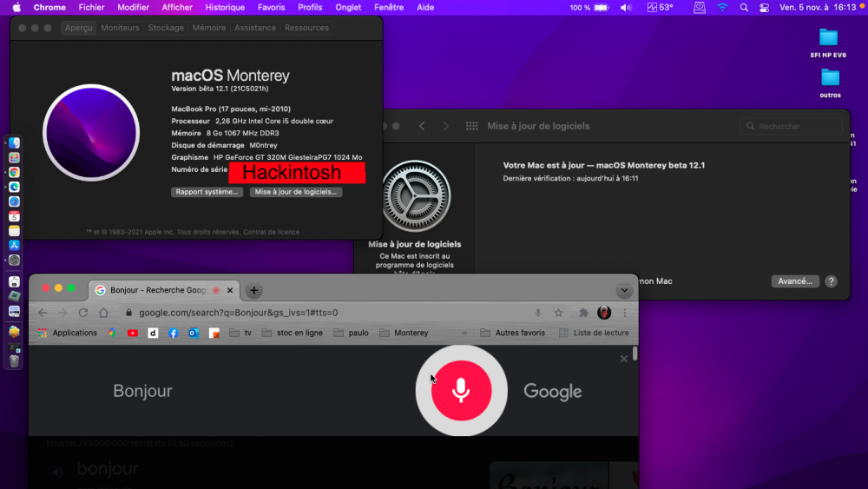Open the YouTube bookmark
Viewport: 868px width, 489px height.
tap(133, 333)
